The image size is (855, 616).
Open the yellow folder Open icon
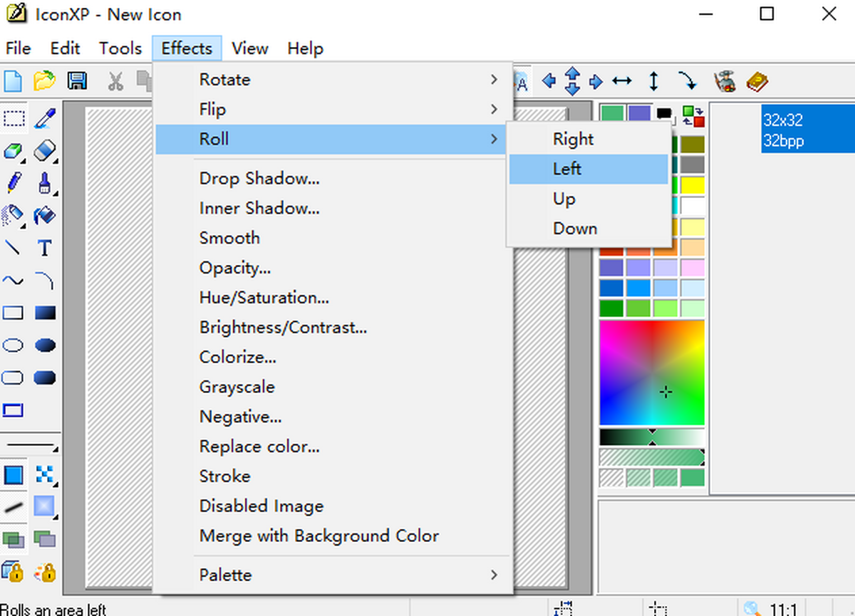[x=44, y=80]
